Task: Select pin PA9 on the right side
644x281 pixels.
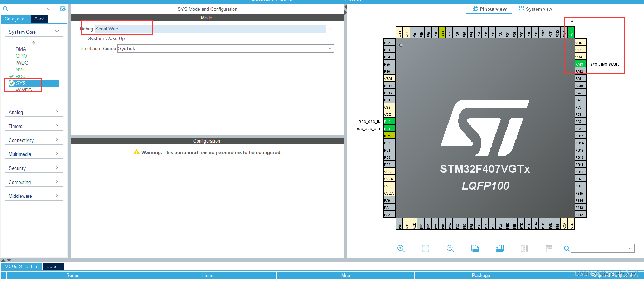Action: [580, 93]
